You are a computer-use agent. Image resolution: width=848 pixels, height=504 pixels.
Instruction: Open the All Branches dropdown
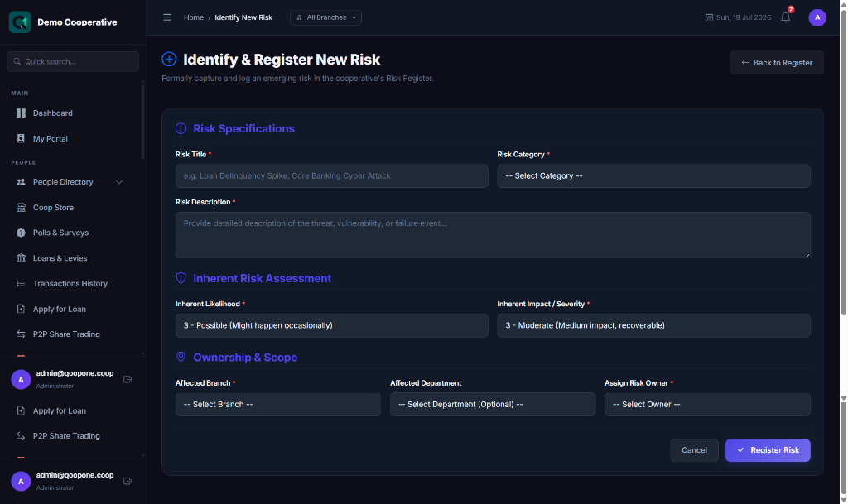325,17
